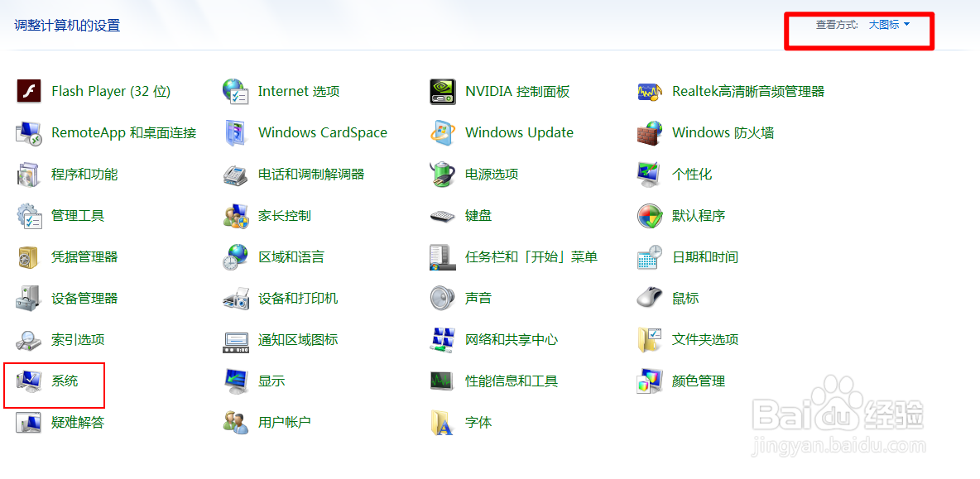Click the 个性化 monitor icon

650,175
